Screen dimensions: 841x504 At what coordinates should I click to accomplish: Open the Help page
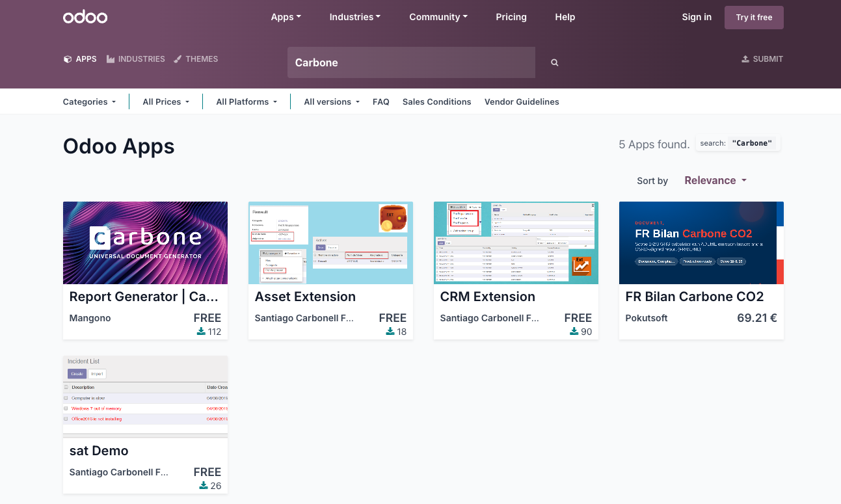[565, 17]
